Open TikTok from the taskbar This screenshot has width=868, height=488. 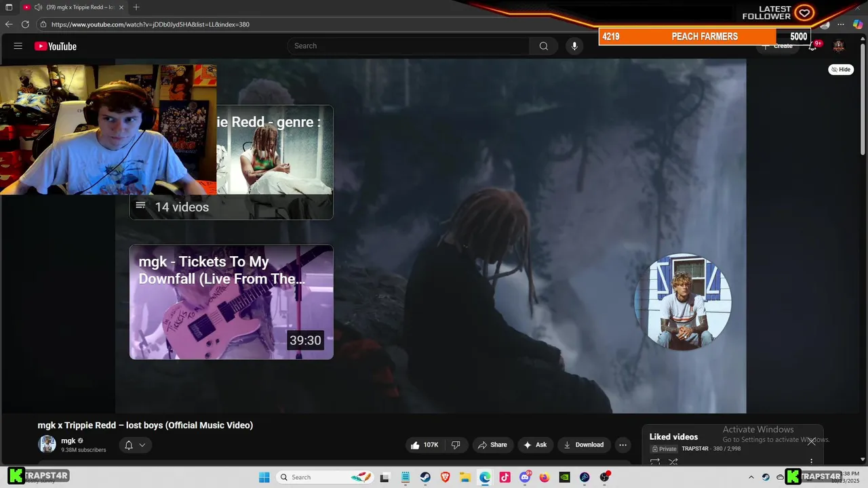point(505,477)
